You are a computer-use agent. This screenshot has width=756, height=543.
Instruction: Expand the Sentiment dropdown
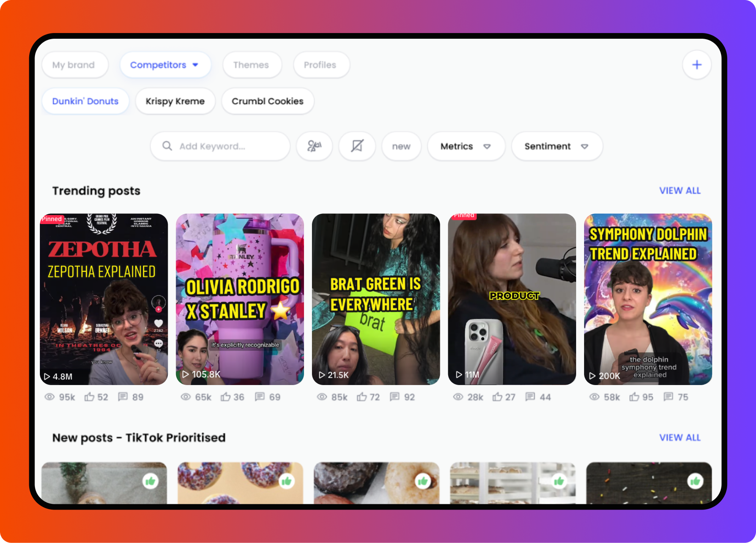tap(556, 146)
